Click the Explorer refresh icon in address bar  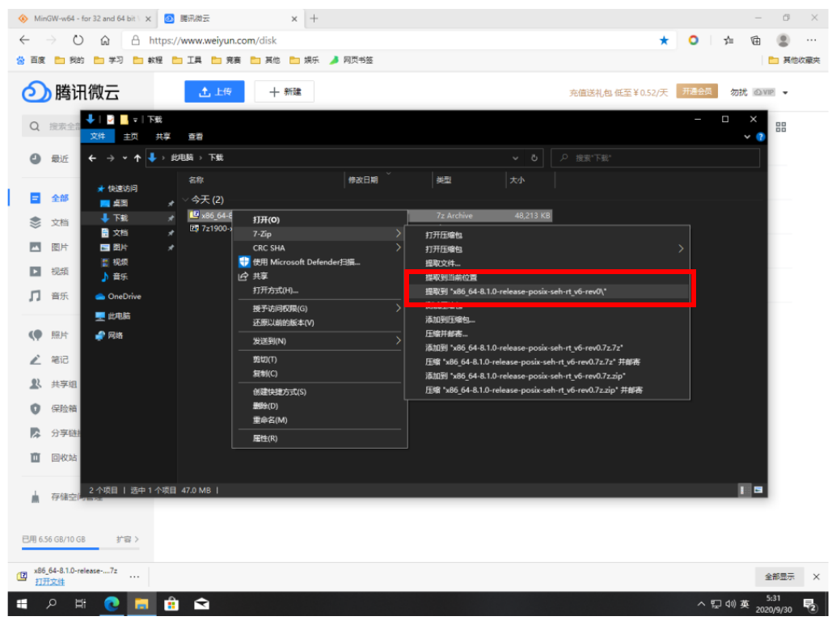[534, 158]
